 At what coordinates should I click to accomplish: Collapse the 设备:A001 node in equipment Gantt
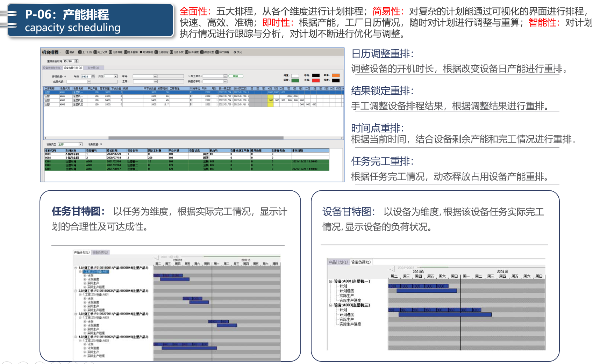pos(330,281)
